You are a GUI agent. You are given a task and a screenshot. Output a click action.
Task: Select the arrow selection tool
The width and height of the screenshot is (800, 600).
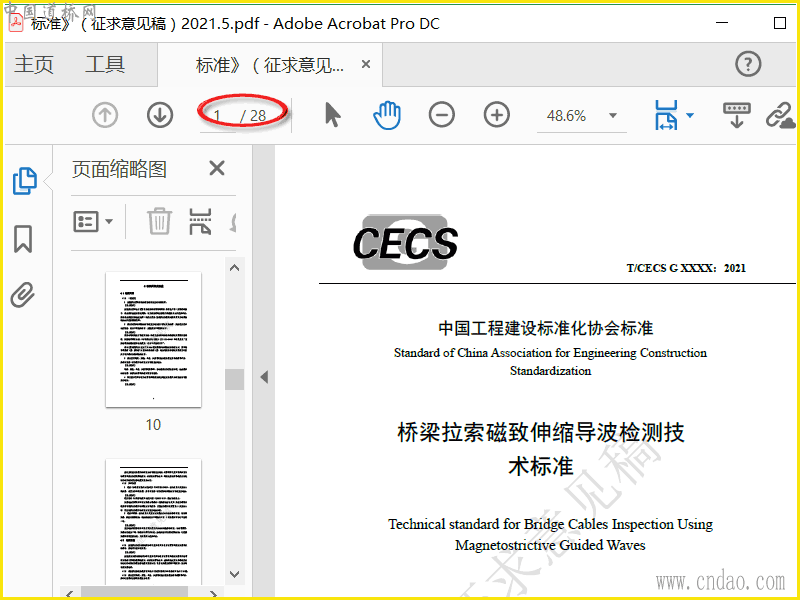pyautogui.click(x=333, y=114)
